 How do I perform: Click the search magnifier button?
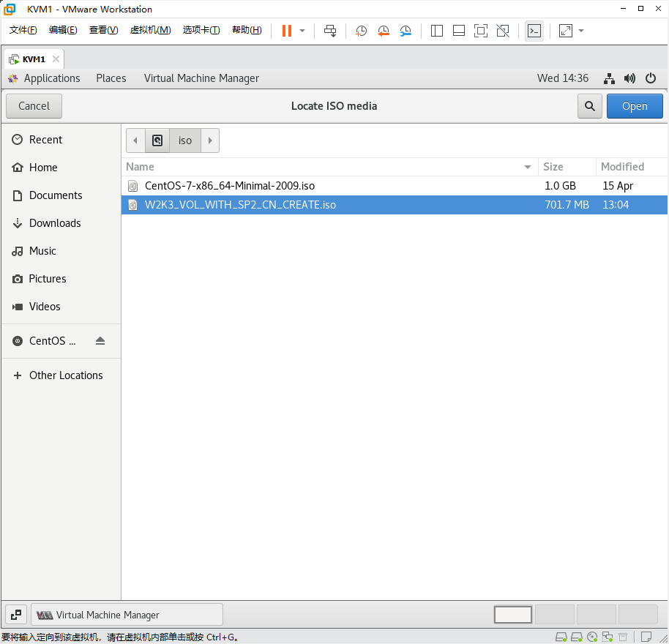pyautogui.click(x=590, y=106)
